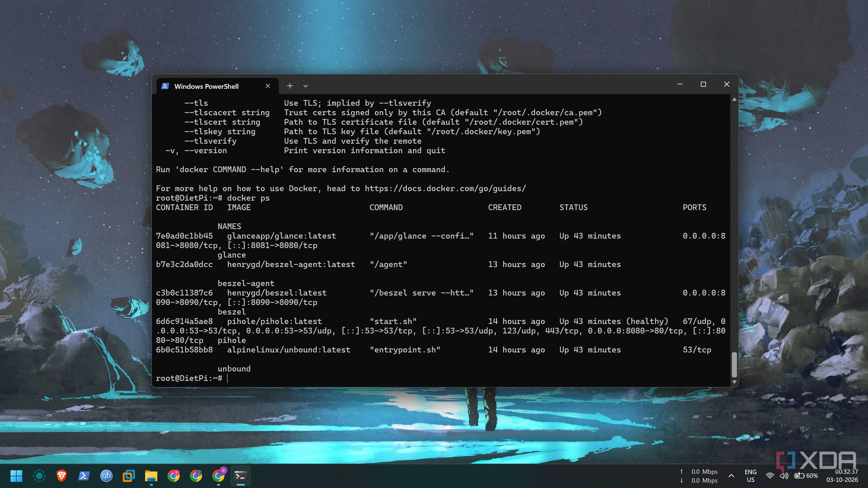868x488 pixels.
Task: Open the volume speaker tray icon
Action: pos(784,476)
